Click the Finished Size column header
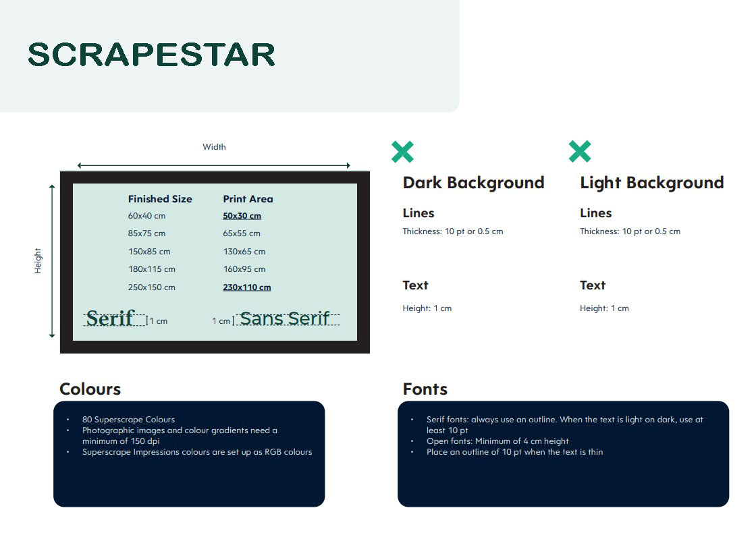The width and height of the screenshot is (756, 533). click(x=160, y=199)
